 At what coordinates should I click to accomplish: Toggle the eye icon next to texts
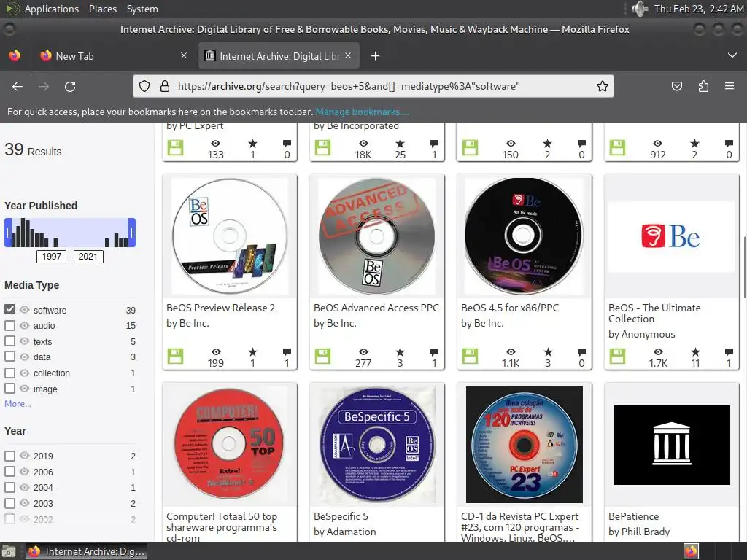tap(24, 341)
